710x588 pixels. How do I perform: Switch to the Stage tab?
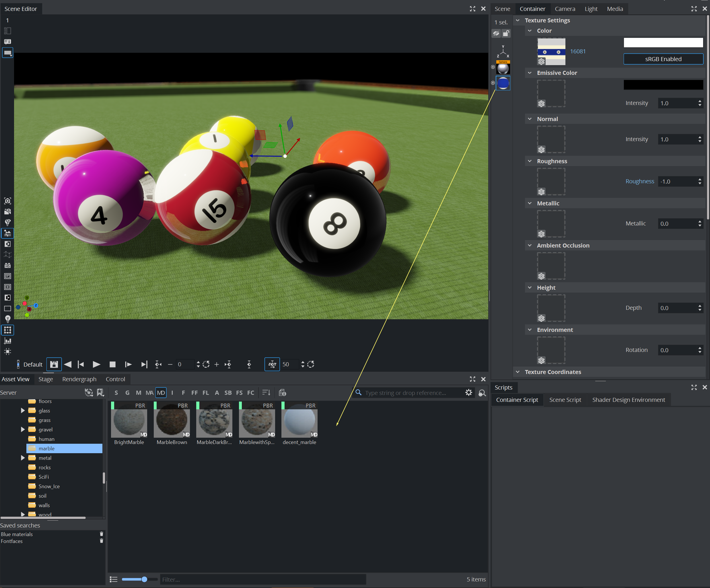[x=46, y=379]
